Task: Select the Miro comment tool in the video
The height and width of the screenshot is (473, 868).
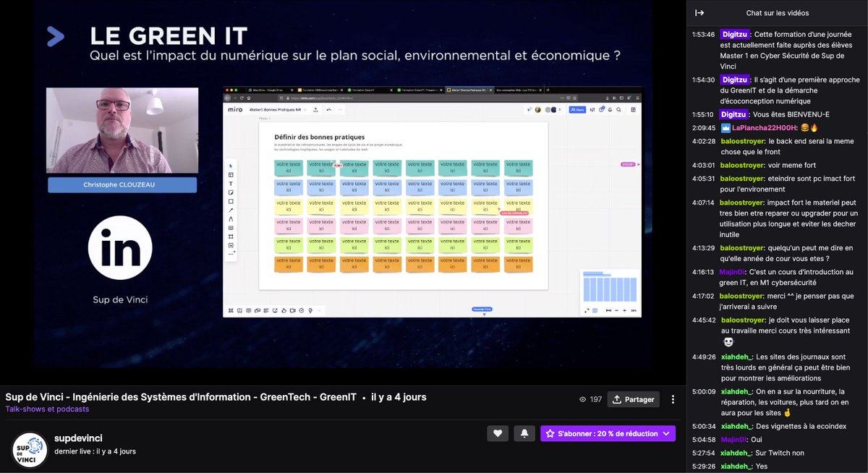Action: (x=231, y=227)
